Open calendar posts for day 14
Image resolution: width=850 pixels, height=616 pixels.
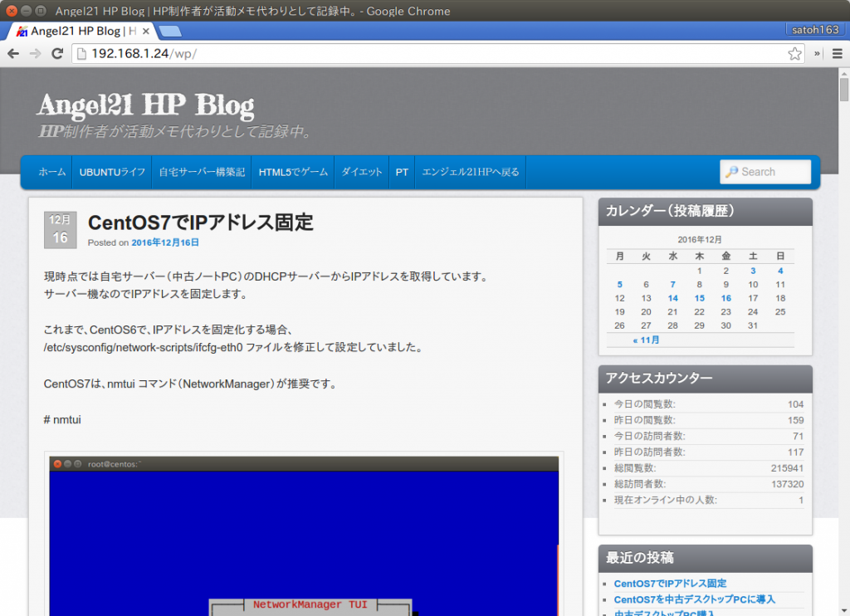[672, 298]
